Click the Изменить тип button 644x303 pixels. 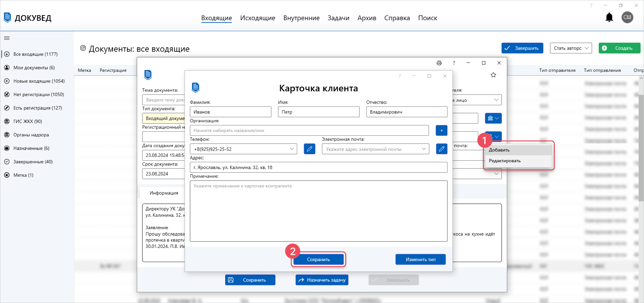pos(420,260)
